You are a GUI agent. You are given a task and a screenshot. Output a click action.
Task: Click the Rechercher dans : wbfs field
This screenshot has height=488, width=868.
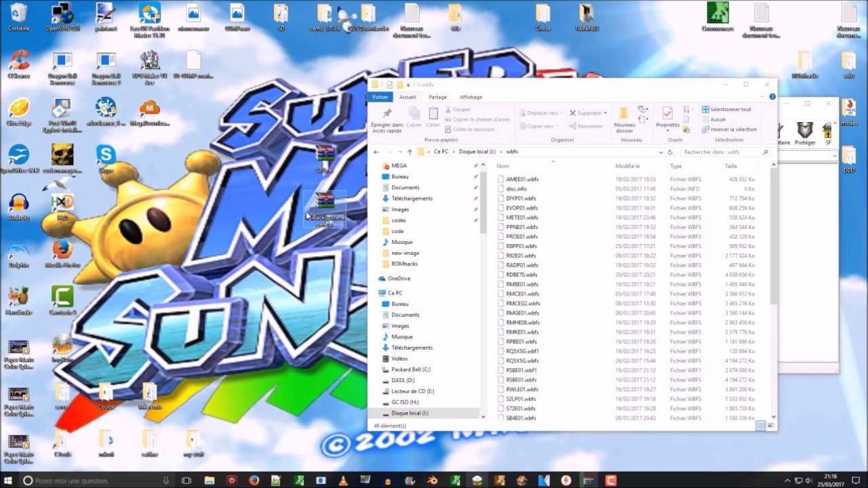point(724,152)
